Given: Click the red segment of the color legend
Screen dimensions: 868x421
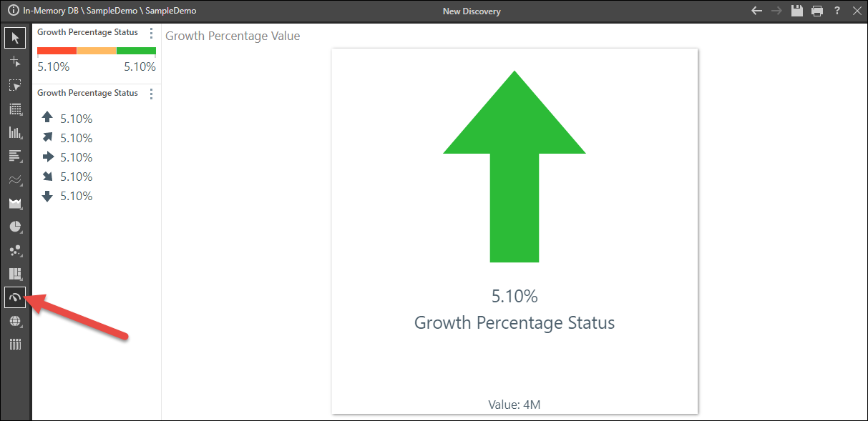Looking at the screenshot, I should click(x=57, y=51).
